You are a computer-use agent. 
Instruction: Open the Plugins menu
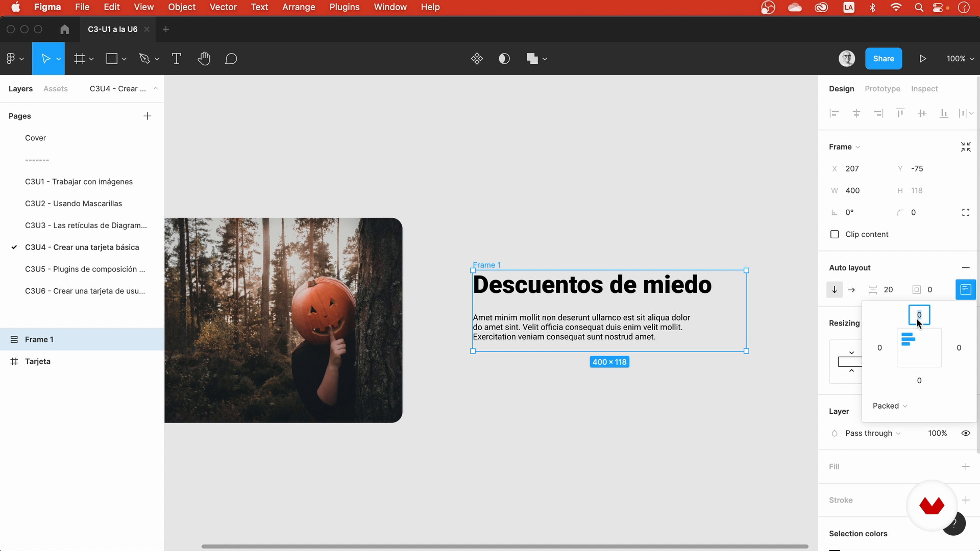[345, 7]
